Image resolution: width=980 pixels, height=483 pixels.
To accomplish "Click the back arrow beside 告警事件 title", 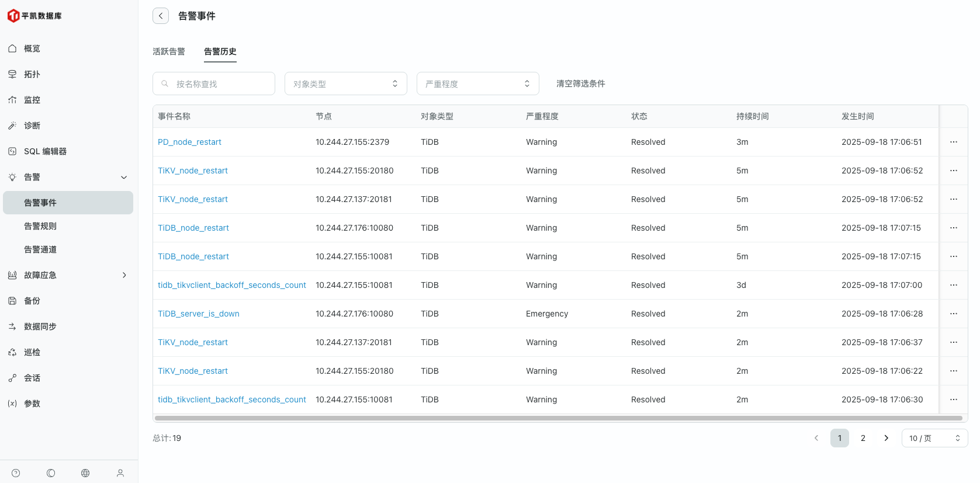I will click(x=161, y=16).
